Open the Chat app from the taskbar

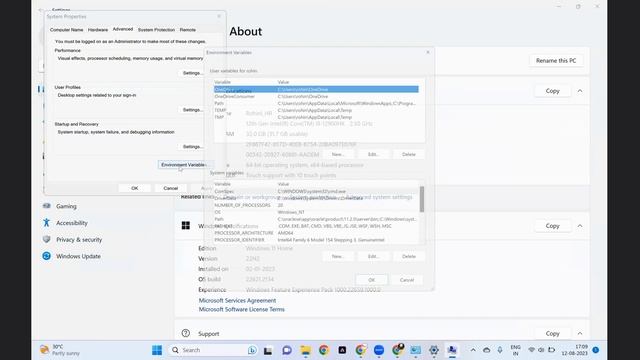287,350
